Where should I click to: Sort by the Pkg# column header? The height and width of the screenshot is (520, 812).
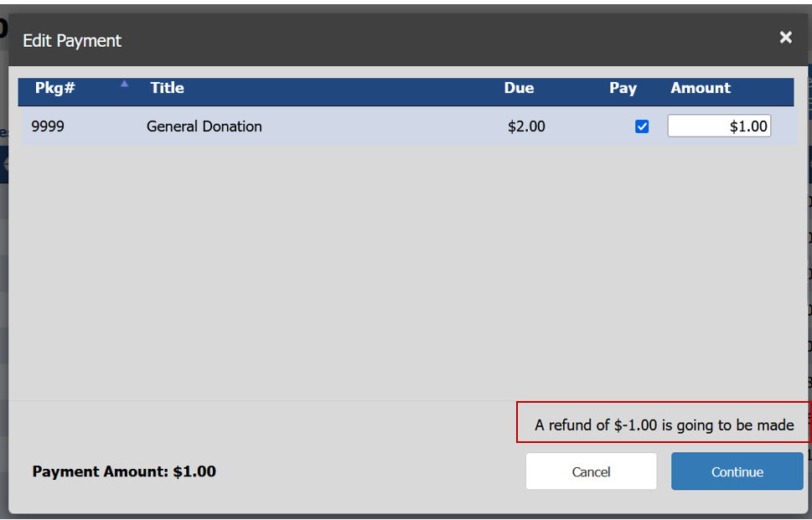click(x=54, y=88)
